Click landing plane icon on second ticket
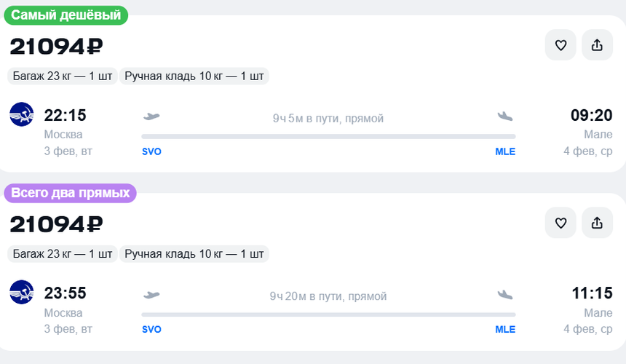Image resolution: width=626 pixels, height=364 pixels. [x=505, y=295]
